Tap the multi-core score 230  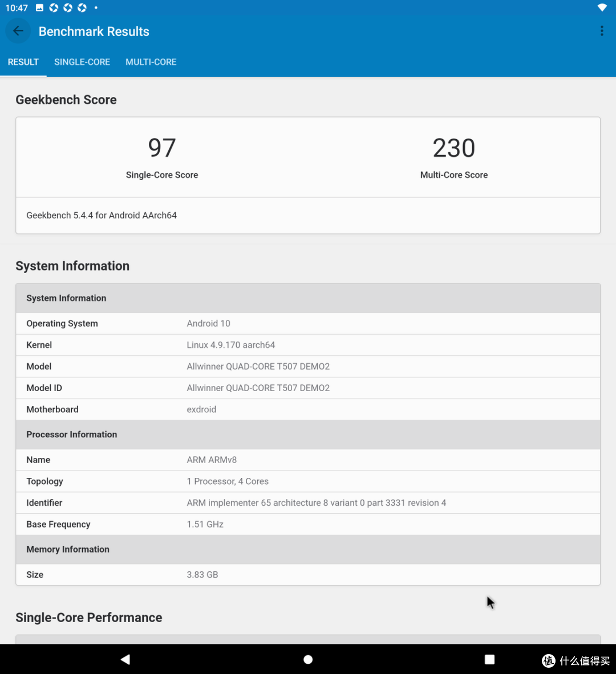click(453, 148)
